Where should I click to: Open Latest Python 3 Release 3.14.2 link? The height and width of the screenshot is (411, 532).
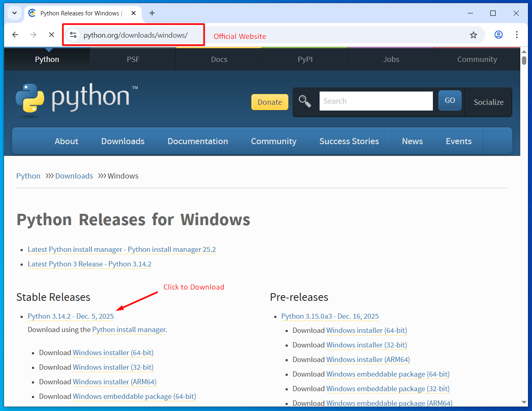coord(89,264)
